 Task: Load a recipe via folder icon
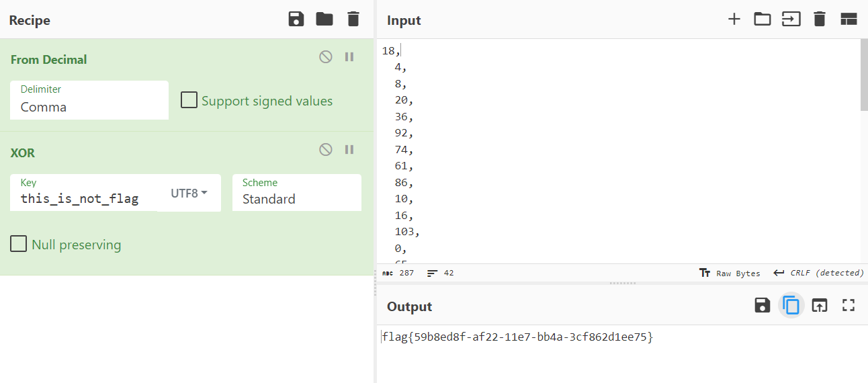pyautogui.click(x=324, y=19)
